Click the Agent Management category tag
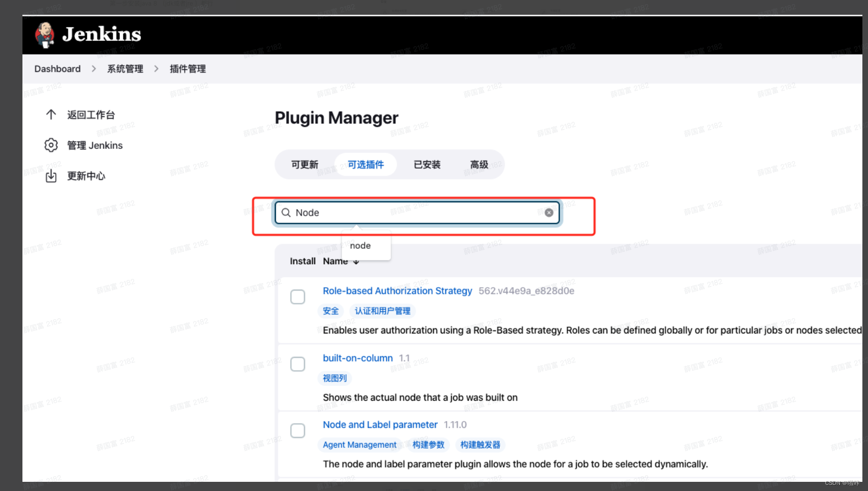The width and height of the screenshot is (868, 491). [360, 445]
